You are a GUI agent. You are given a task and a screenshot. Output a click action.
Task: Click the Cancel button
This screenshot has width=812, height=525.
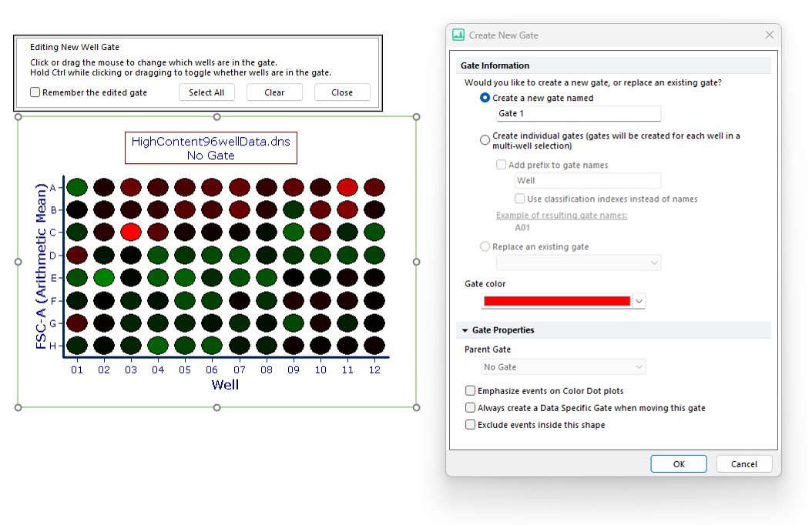point(743,464)
